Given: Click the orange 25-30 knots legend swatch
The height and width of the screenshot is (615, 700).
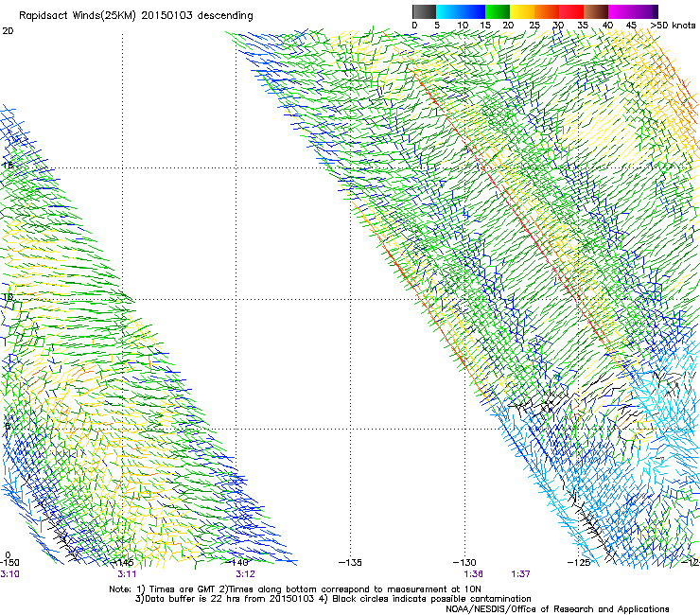Looking at the screenshot, I should tap(547, 11).
